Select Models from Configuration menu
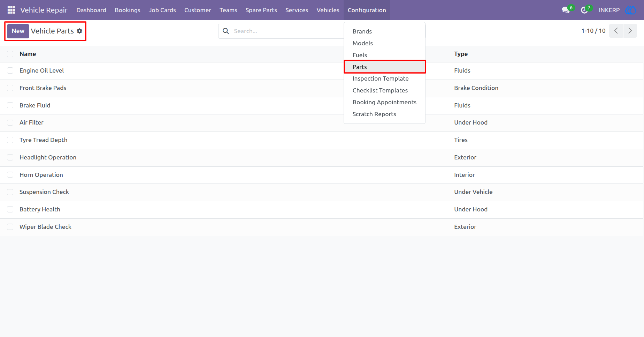The height and width of the screenshot is (337, 644). (384, 43)
